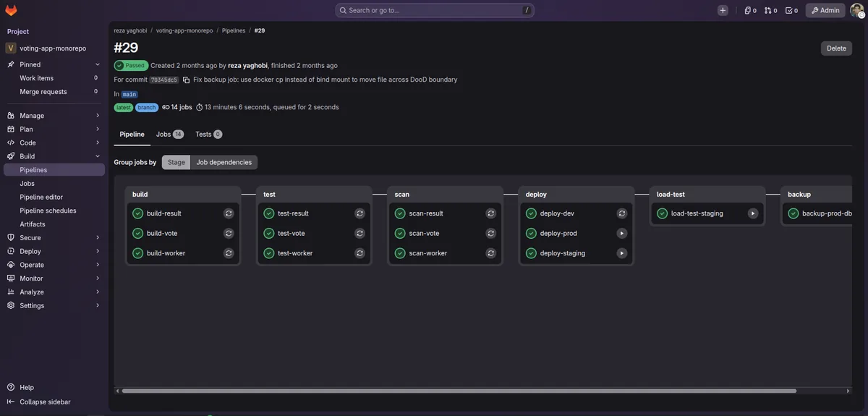Switch to the Jobs 14 tab
868x416 pixels.
[x=169, y=135]
